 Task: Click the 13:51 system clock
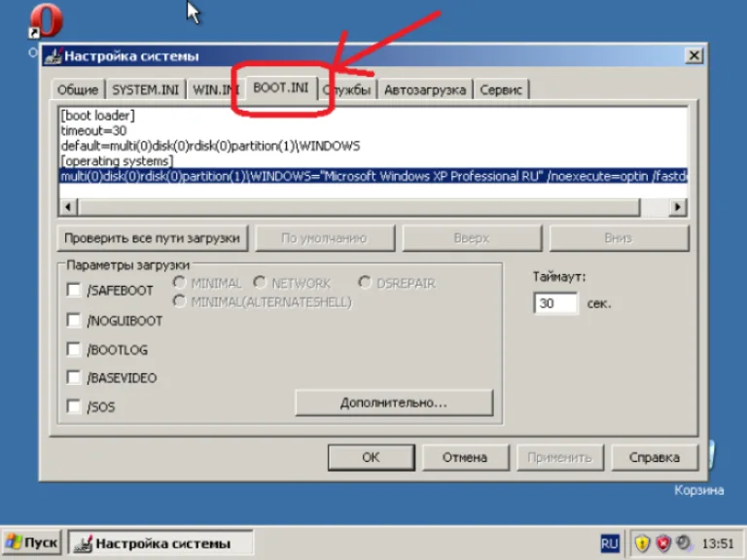coord(718,543)
